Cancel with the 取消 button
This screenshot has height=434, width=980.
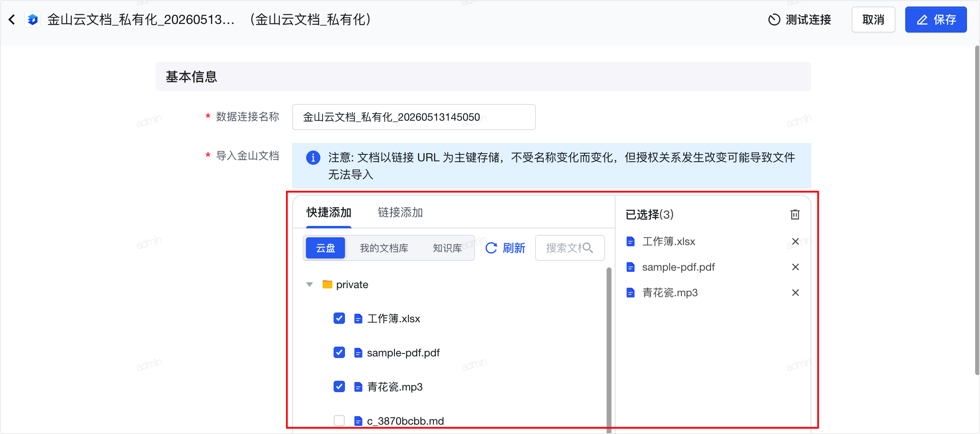pyautogui.click(x=873, y=20)
